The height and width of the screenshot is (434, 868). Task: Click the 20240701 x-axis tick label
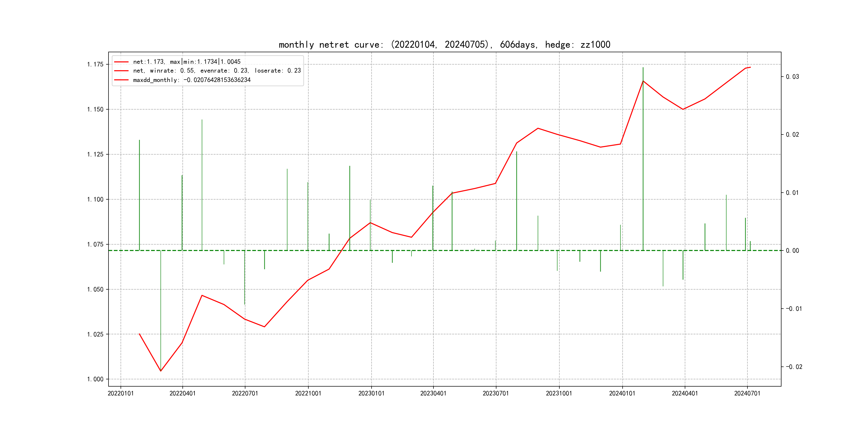pos(747,394)
